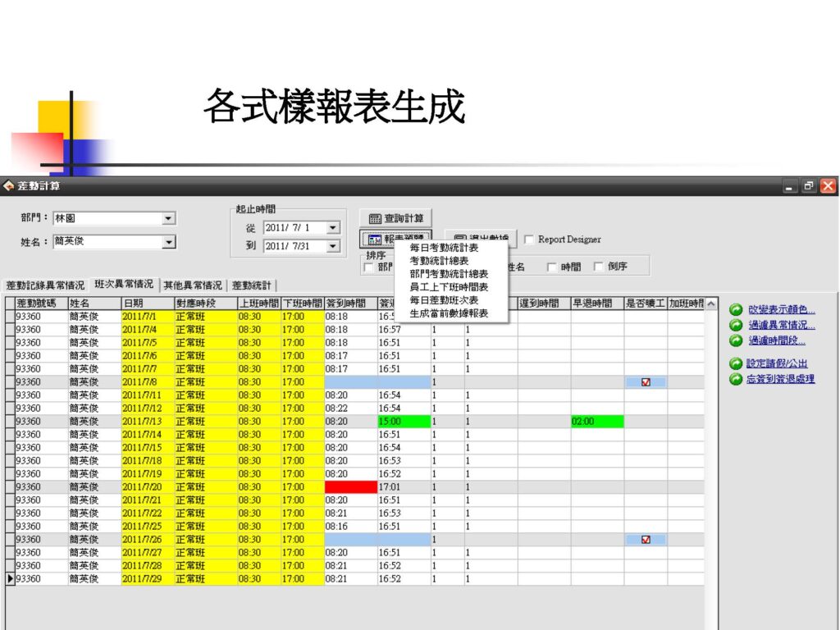Click the green arrow icon beside 過濾異常情況
This screenshot has height=630, width=840.
pos(736,324)
